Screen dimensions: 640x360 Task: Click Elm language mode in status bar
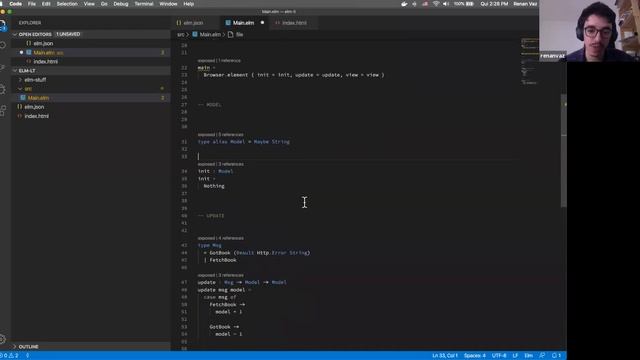click(528, 356)
